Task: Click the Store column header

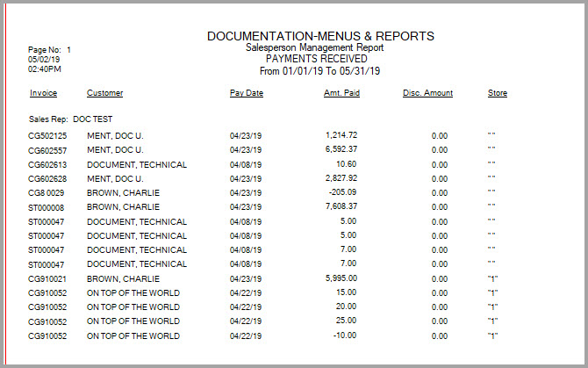Action: [x=498, y=93]
